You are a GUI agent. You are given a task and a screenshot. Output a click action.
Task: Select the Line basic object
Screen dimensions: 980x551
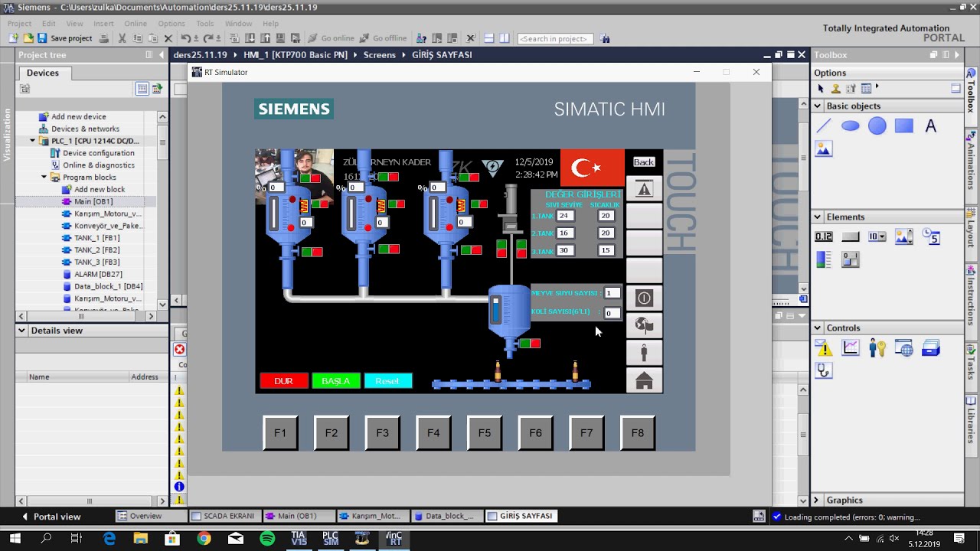pos(824,126)
